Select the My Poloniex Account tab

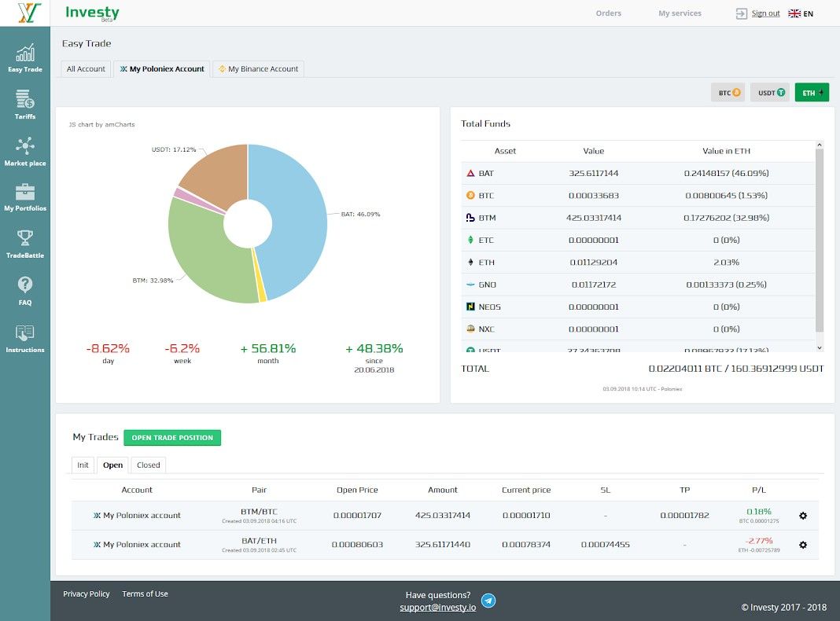coord(162,69)
